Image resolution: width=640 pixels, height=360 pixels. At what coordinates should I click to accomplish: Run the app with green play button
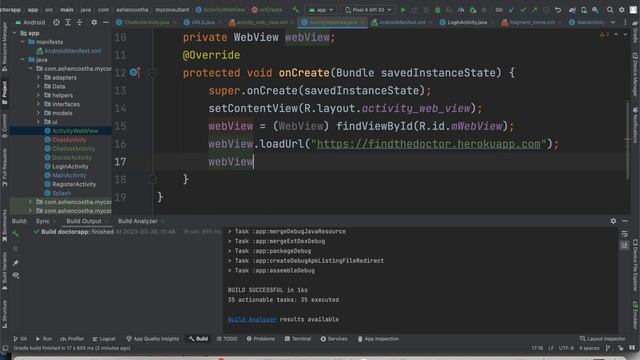403,9
